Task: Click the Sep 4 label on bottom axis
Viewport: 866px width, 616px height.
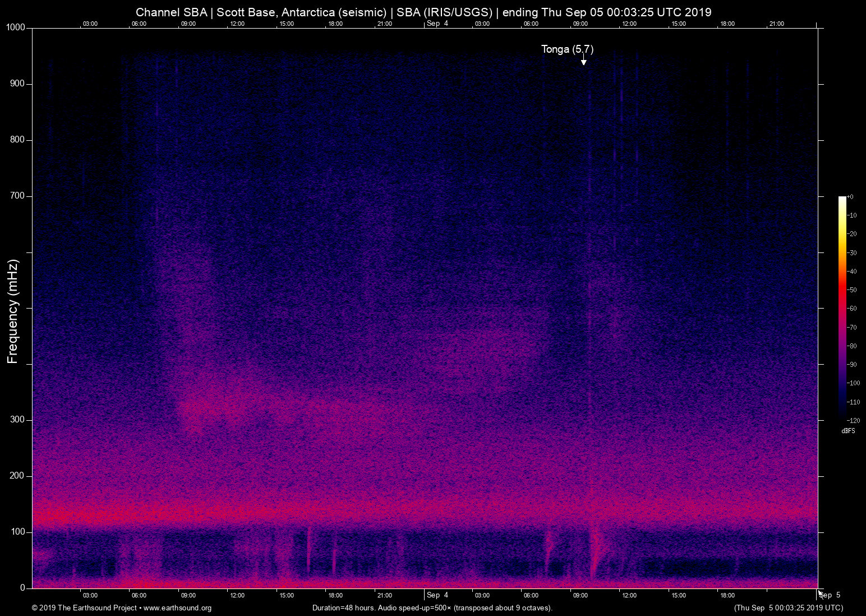Action: point(437,595)
